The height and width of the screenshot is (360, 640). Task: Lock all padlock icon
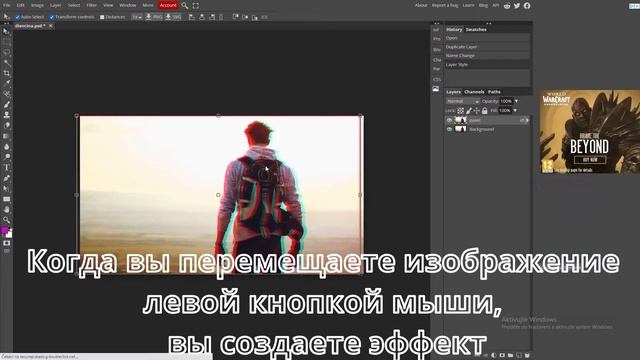(484, 111)
